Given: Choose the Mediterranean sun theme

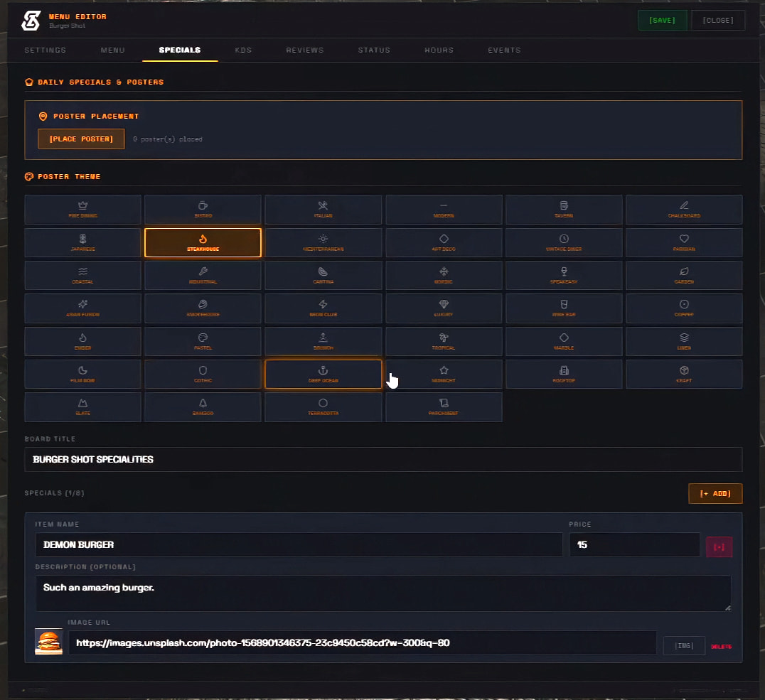Looking at the screenshot, I should click(323, 242).
